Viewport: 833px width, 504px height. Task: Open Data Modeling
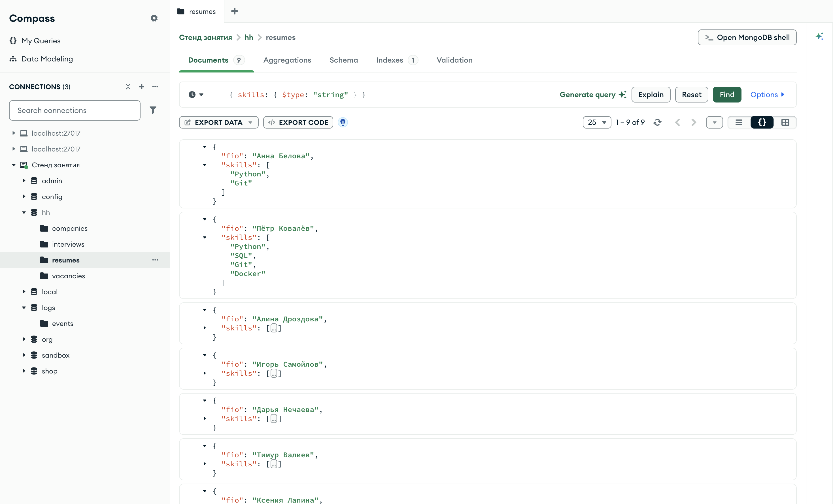pos(41,59)
